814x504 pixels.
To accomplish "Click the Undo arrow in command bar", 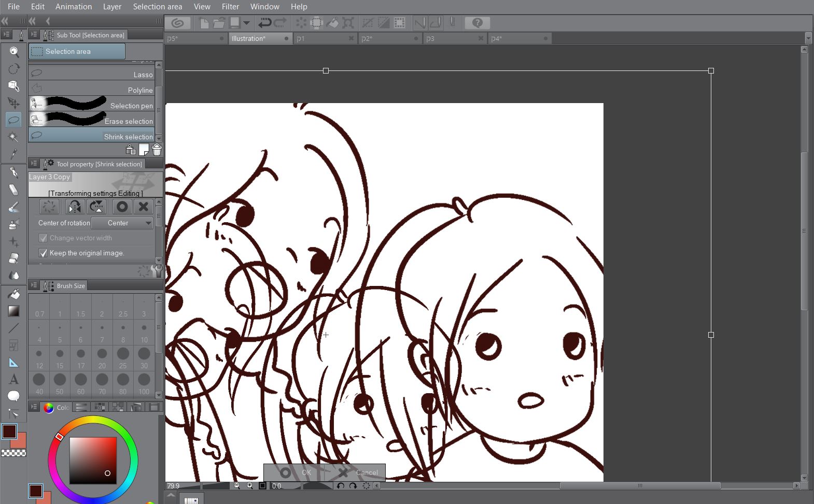I will click(x=265, y=23).
